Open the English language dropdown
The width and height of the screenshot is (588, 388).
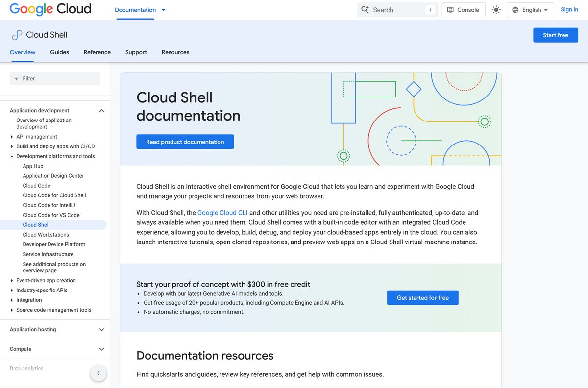[x=530, y=10]
